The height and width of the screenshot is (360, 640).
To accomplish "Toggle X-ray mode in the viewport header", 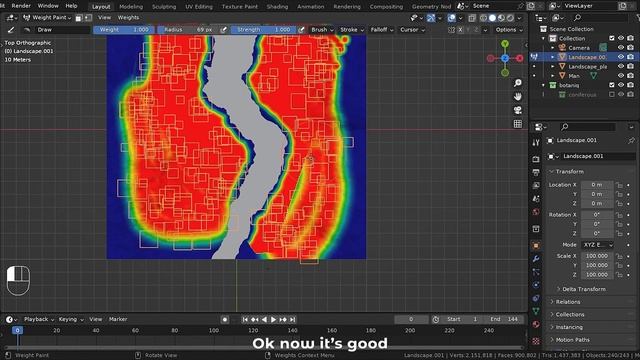I will 472,18.
